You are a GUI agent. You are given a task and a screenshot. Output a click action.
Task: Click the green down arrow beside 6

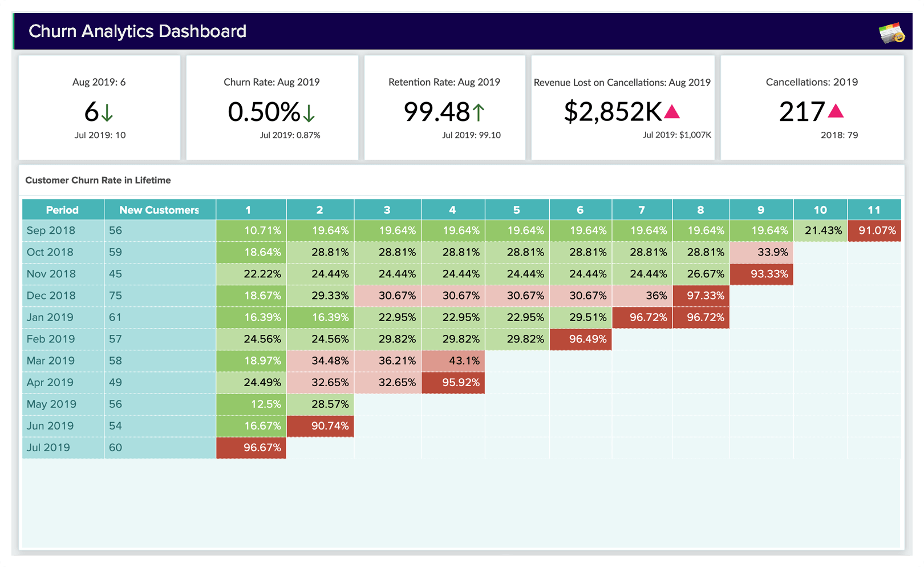107,112
